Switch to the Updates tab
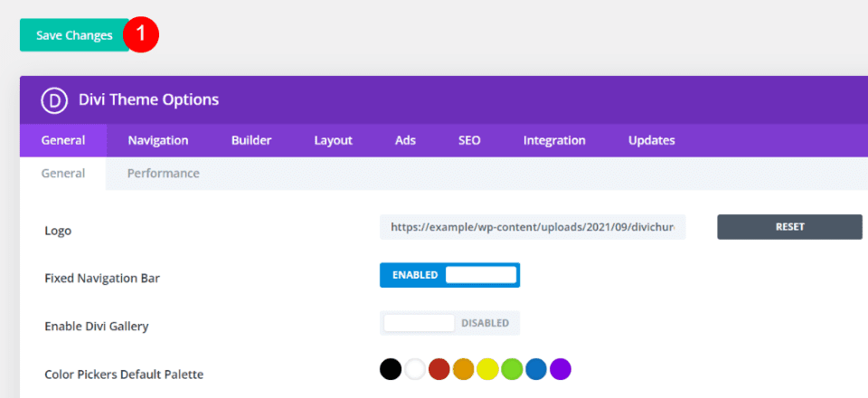 (651, 140)
